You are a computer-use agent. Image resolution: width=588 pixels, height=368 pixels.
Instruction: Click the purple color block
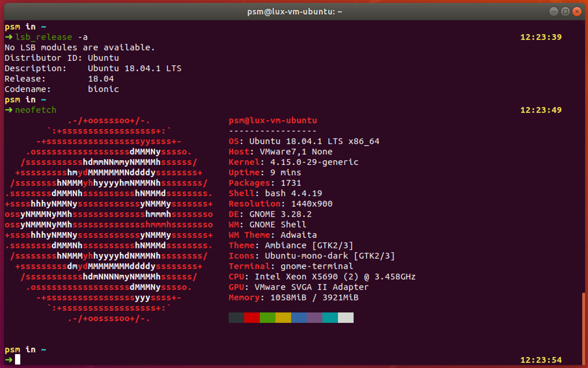pyautogui.click(x=314, y=318)
